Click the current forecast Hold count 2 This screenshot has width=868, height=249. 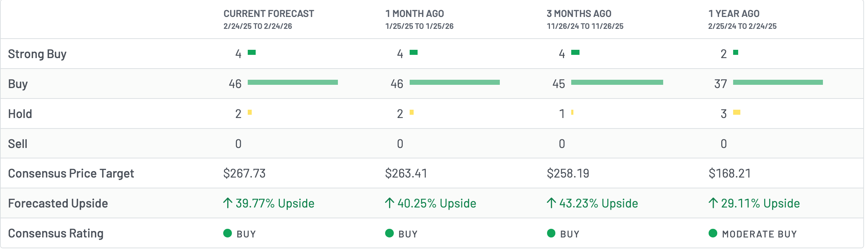238,114
